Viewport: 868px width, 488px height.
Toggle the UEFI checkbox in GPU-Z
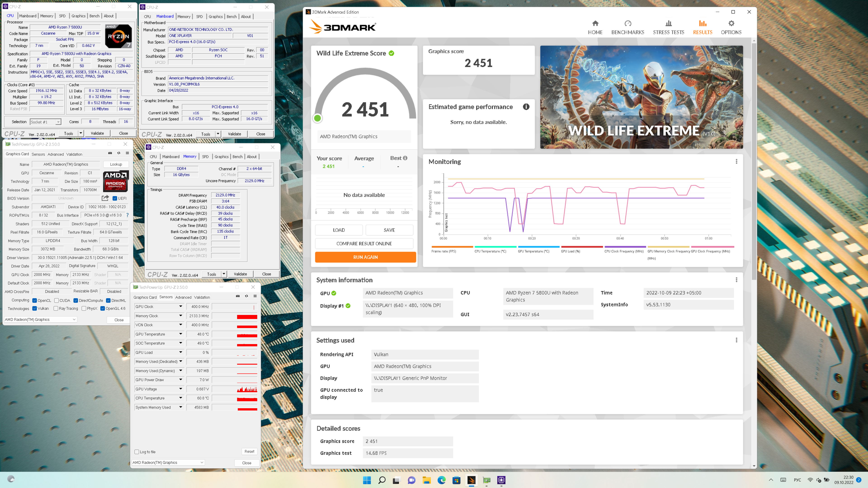(115, 198)
